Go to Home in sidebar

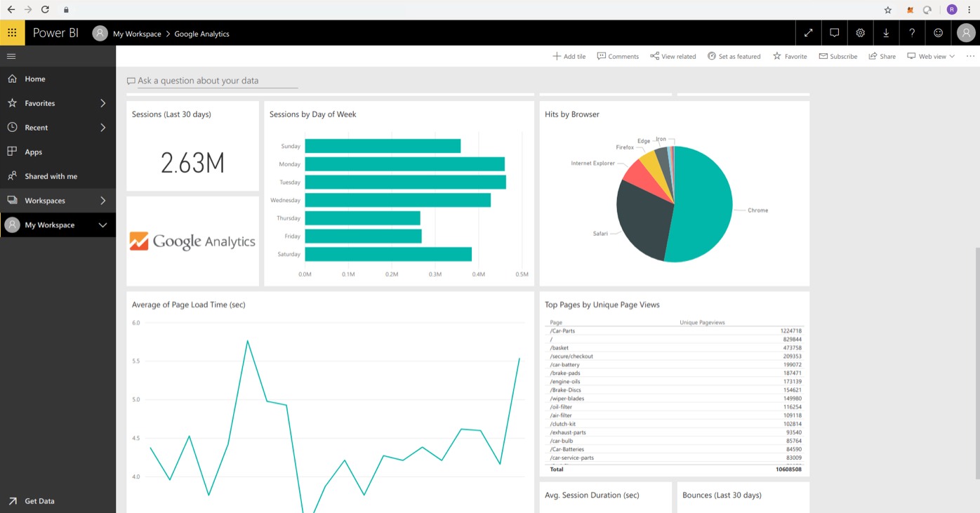[34, 79]
